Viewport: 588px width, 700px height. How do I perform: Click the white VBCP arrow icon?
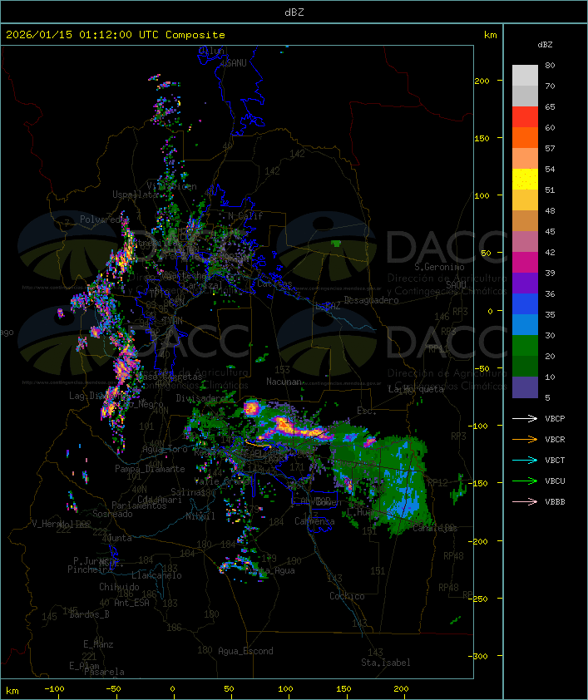pyautogui.click(x=525, y=419)
